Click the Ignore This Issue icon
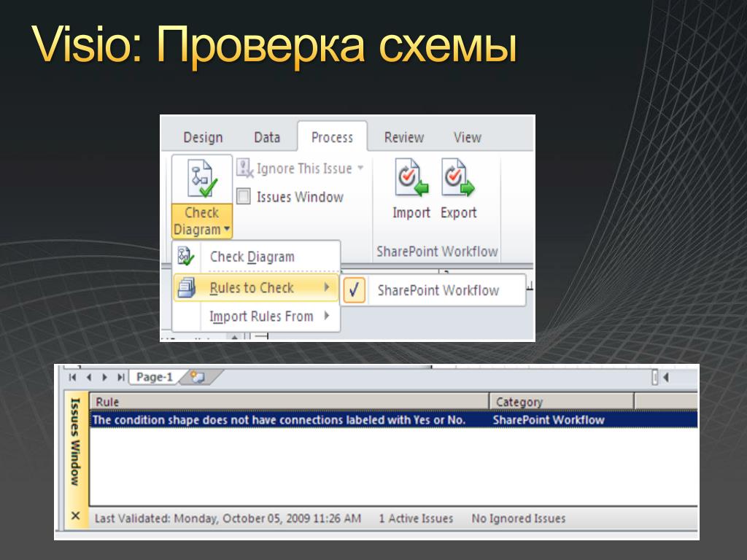The height and width of the screenshot is (560, 747). (x=245, y=168)
